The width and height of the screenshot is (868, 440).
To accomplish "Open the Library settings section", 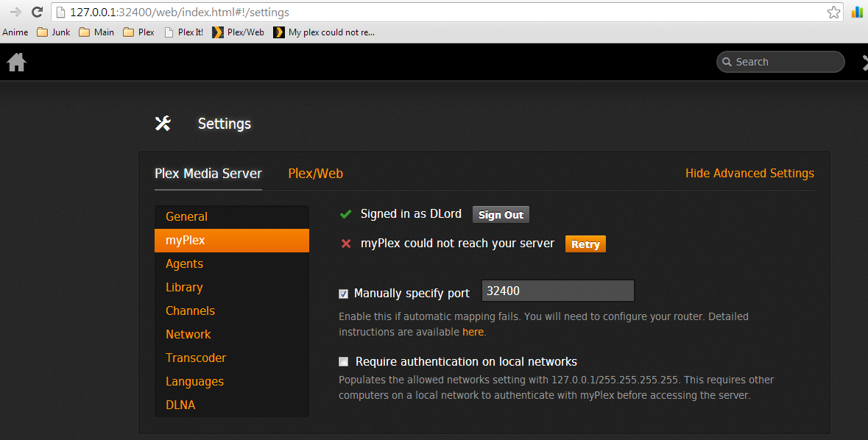I will pos(231,287).
